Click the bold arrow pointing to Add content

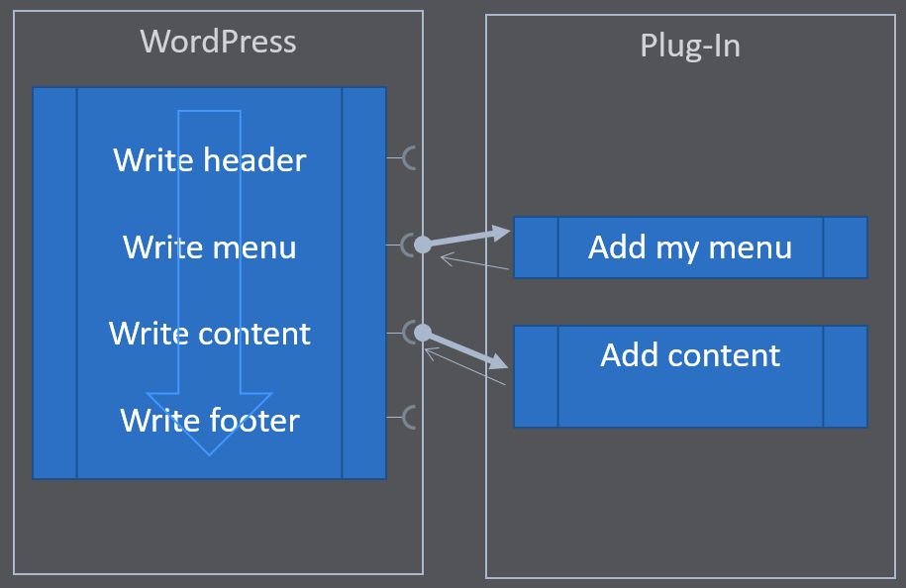[x=465, y=351]
